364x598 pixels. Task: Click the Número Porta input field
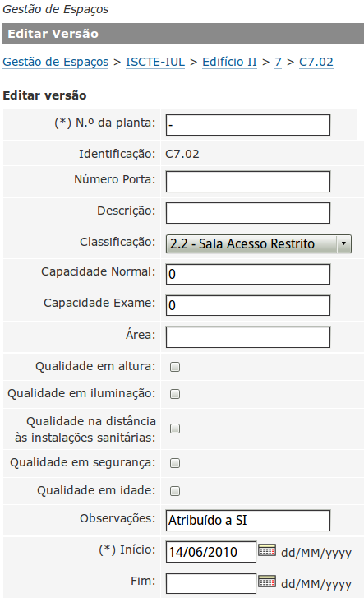[x=248, y=182]
